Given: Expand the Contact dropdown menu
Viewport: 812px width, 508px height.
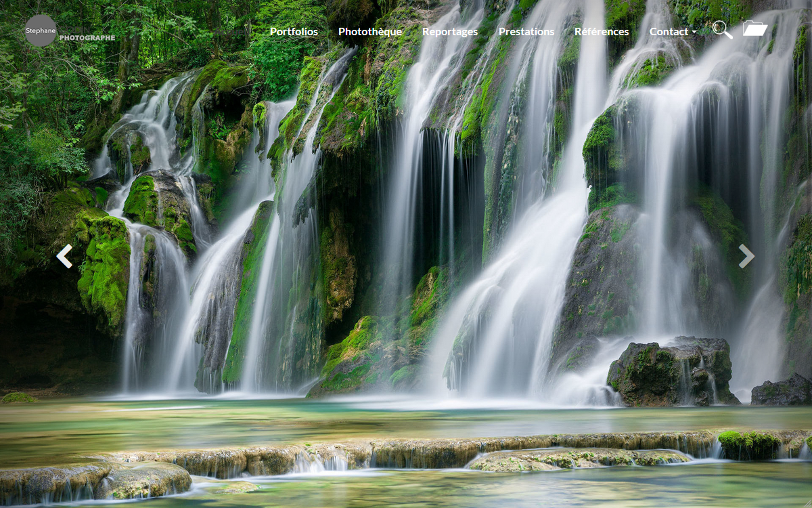Looking at the screenshot, I should tap(673, 32).
